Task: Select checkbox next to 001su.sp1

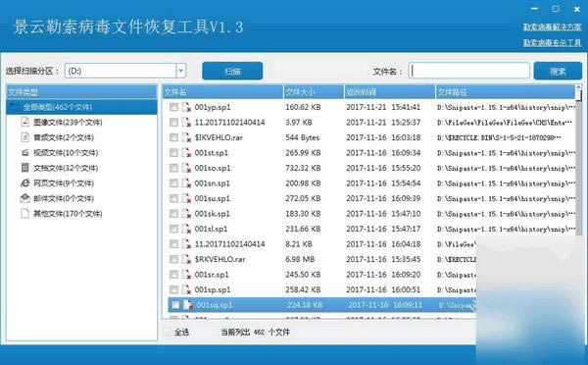Action: [x=173, y=198]
